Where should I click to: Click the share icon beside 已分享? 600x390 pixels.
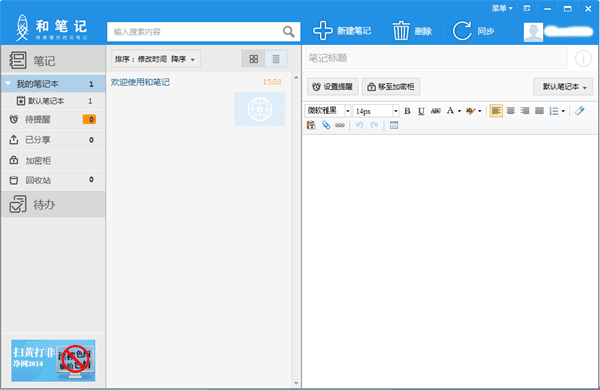(x=14, y=140)
